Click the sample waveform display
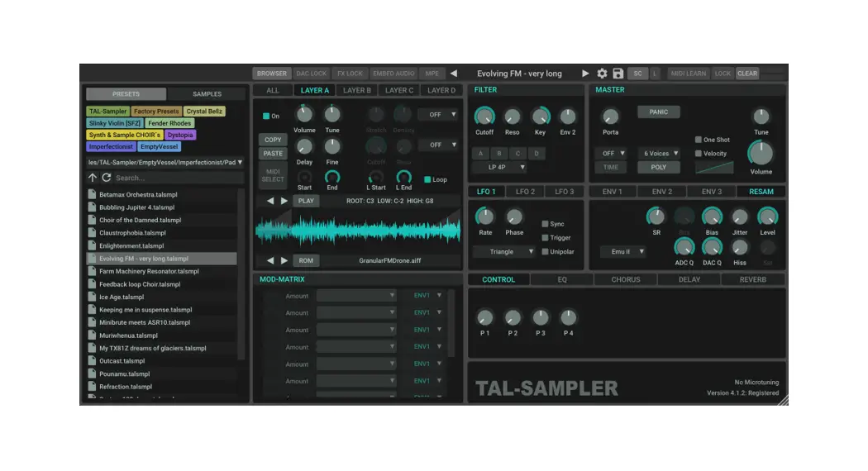Screen dimensions: 868x471 pyautogui.click(x=358, y=231)
